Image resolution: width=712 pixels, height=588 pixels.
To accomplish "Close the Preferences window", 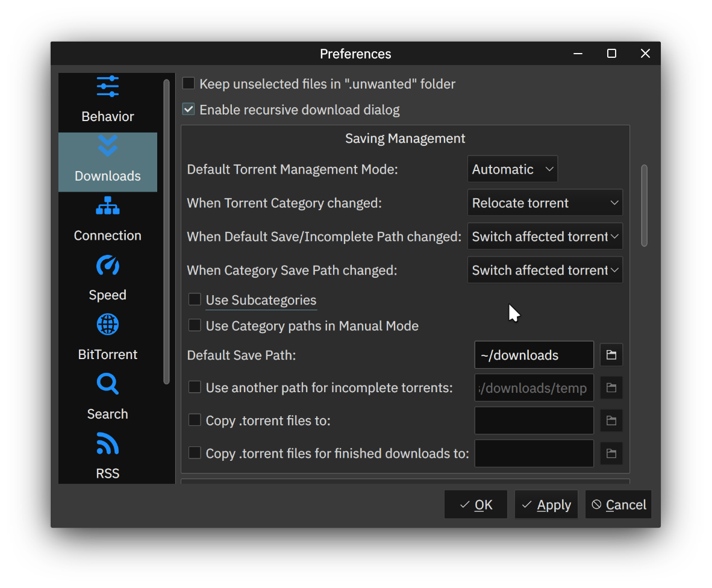I will coord(645,54).
